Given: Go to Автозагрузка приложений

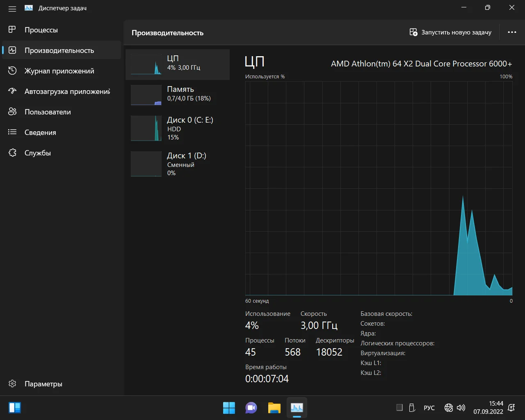Looking at the screenshot, I should point(62,91).
